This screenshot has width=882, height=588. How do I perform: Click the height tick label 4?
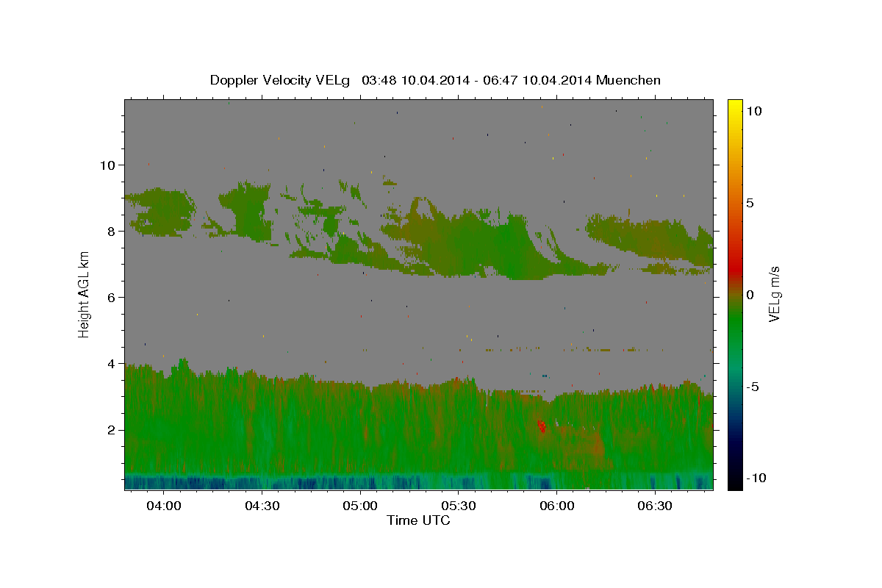[x=112, y=364]
